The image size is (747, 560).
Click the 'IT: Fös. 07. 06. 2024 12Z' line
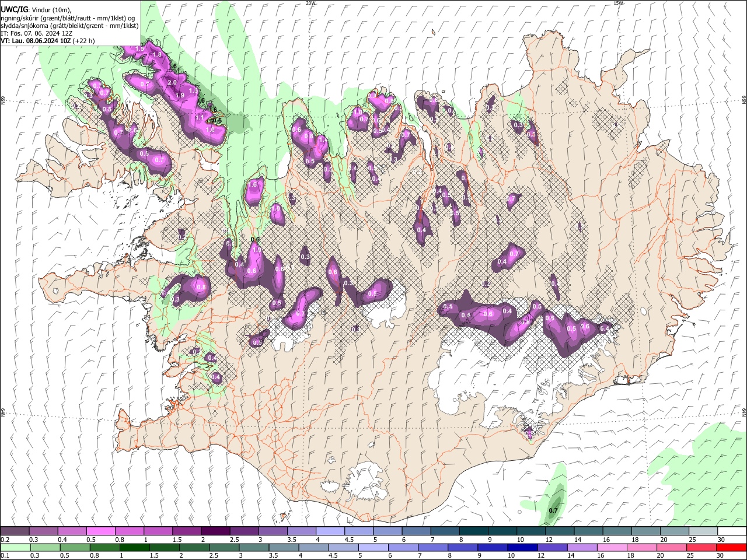coord(37,33)
